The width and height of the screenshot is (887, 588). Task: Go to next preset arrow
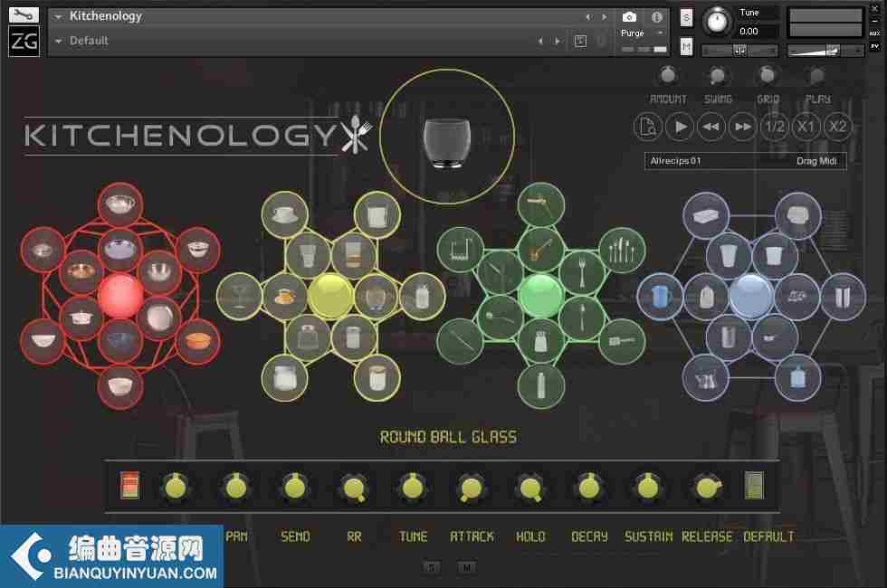558,42
